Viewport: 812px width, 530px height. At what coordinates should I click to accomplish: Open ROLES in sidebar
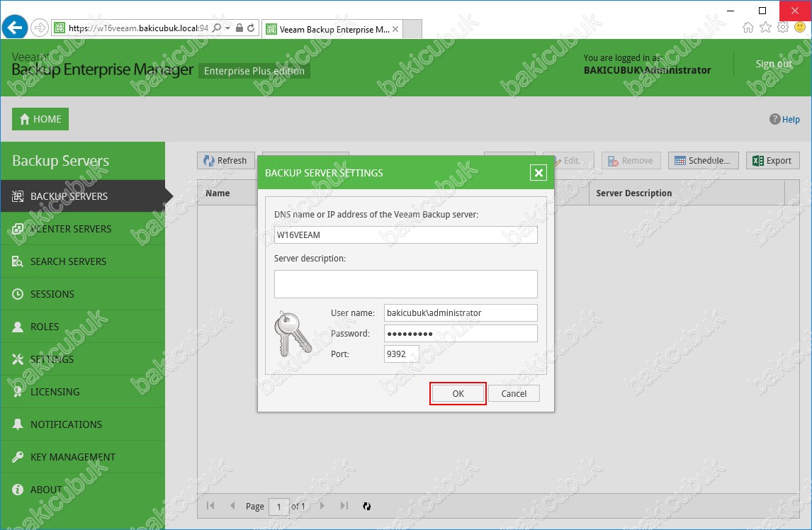pyautogui.click(x=83, y=327)
